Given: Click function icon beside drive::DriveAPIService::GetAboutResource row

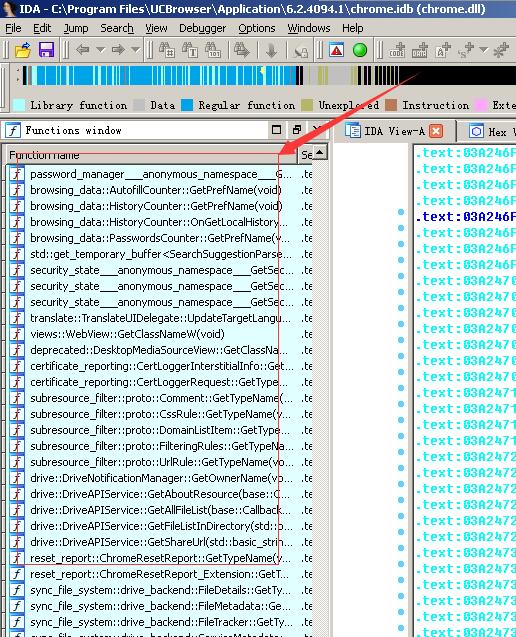Looking at the screenshot, I should (x=17, y=494).
